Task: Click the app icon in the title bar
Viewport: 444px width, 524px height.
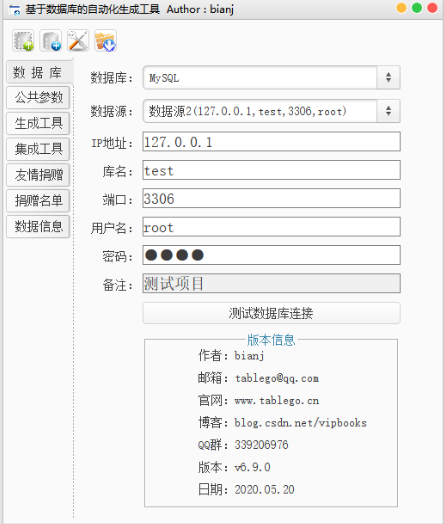Action: (x=14, y=9)
